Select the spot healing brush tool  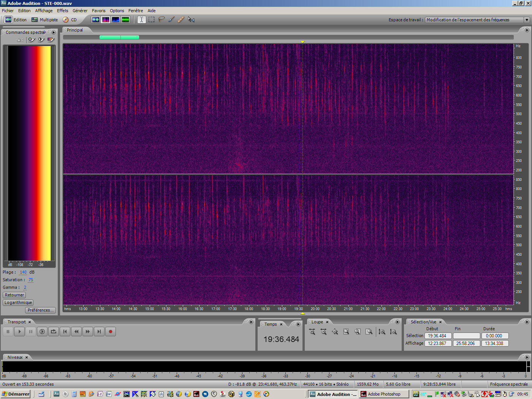[181, 19]
